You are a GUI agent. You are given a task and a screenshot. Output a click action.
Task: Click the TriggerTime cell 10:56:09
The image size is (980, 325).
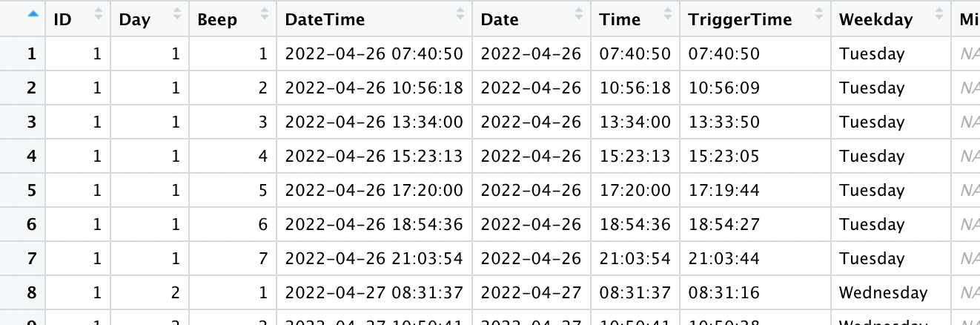click(x=724, y=88)
